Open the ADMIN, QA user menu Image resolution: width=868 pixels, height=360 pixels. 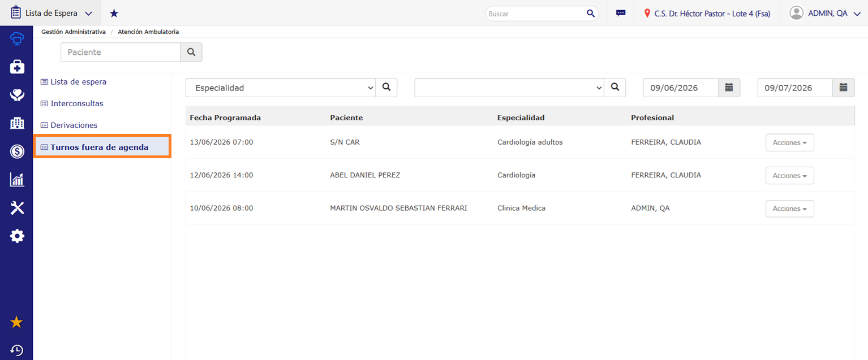[834, 14]
